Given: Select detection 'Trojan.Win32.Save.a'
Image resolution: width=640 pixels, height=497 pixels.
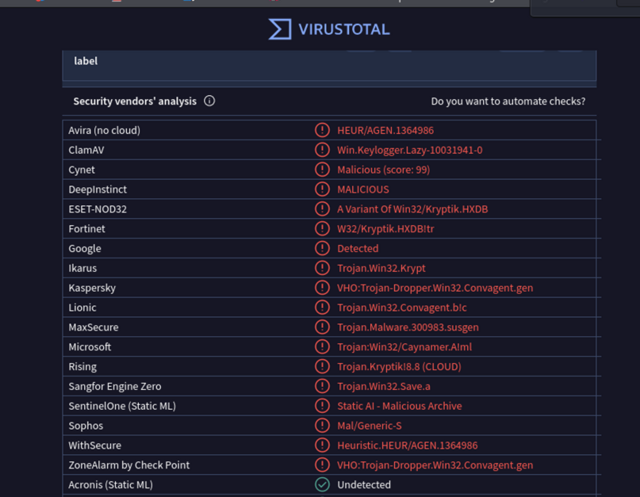Looking at the screenshot, I should pos(384,386).
